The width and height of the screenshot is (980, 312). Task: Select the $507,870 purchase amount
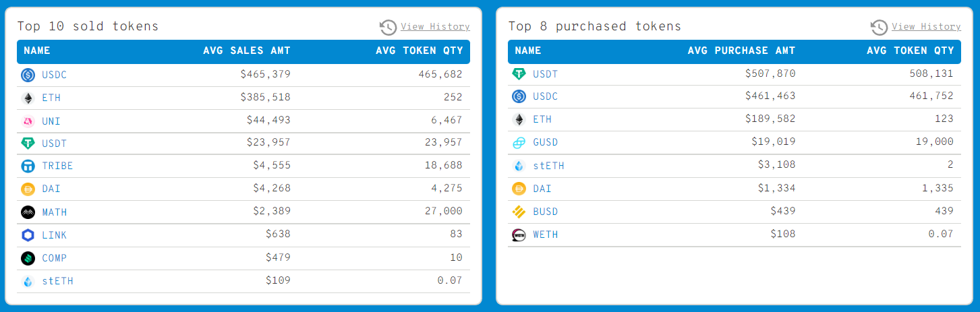coord(770,73)
